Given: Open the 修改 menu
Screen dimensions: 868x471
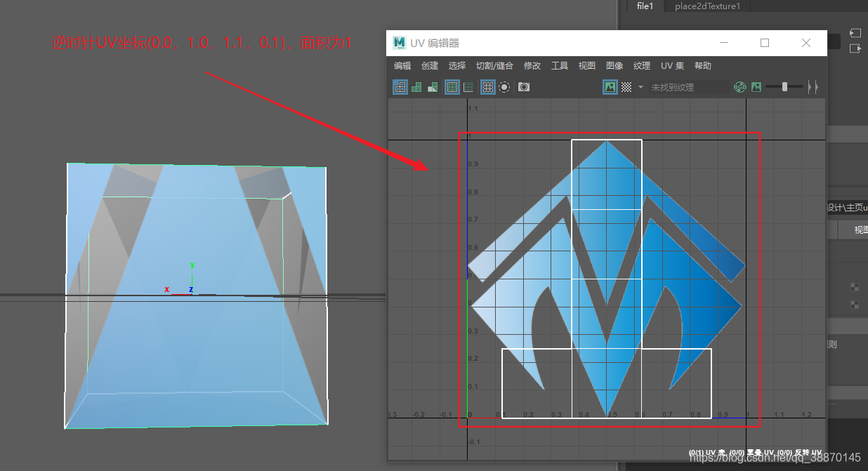Looking at the screenshot, I should coord(532,66).
